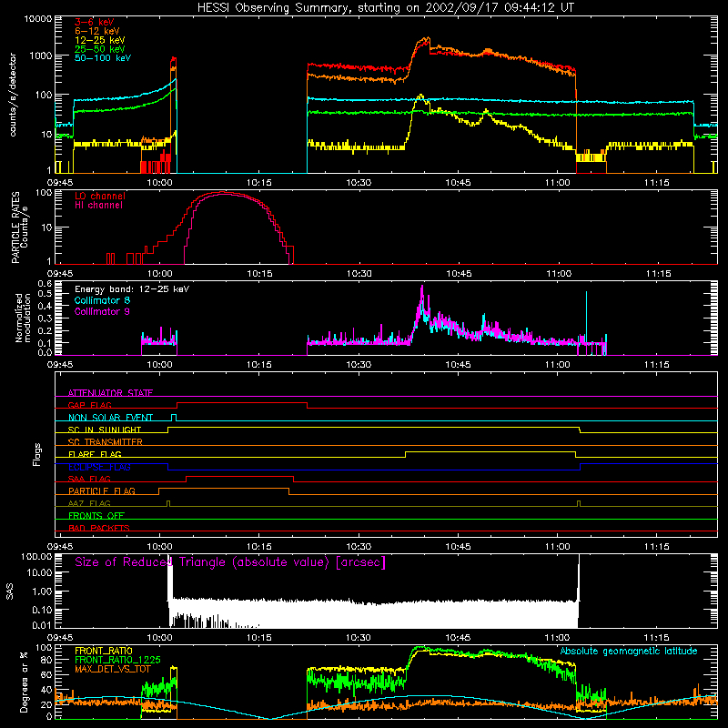The image size is (728, 728).
Task: Click the FRONT_RATIO legend label
Action: pos(104,652)
